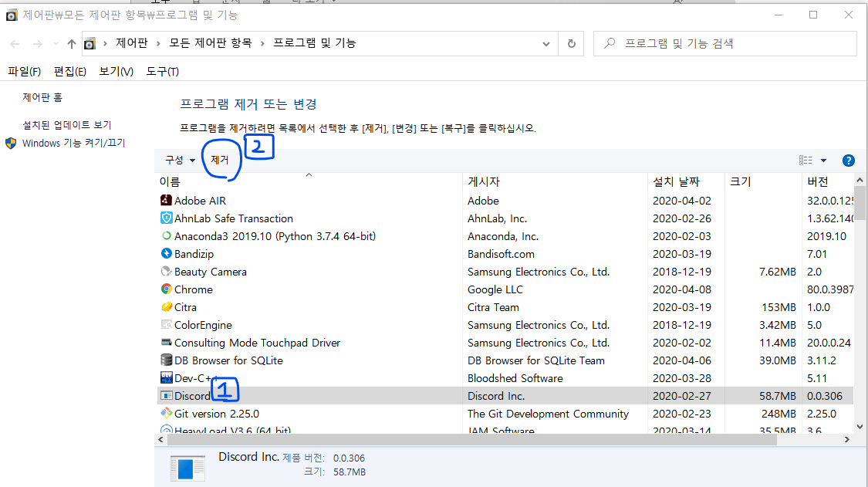This screenshot has height=487, width=868.
Task: Expand the view options dropdown arrow
Action: 823,160
